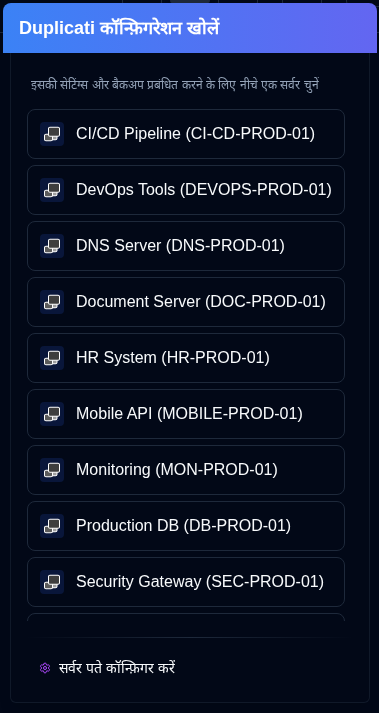The image size is (379, 713).
Task: Click server icon beside Mobile API
Action: [x=52, y=414]
